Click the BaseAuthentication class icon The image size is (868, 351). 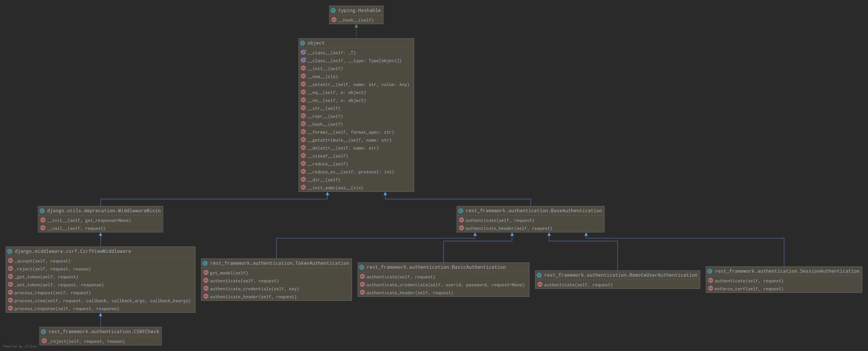[461, 211]
